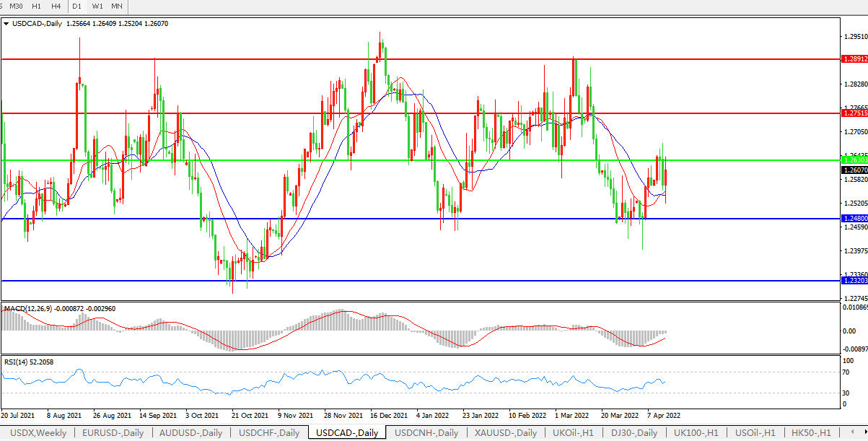Image resolution: width=868 pixels, height=441 pixels.
Task: Choose the W1 weekly timeframe
Action: [97, 6]
